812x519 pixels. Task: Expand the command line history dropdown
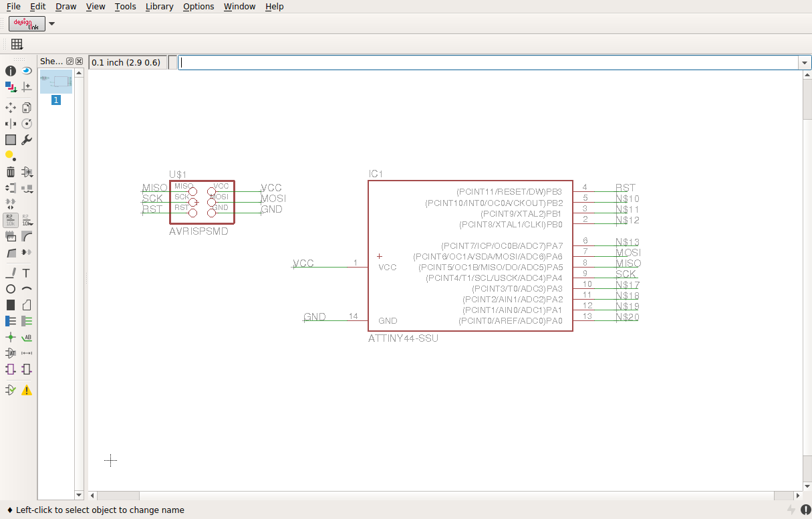[805, 62]
